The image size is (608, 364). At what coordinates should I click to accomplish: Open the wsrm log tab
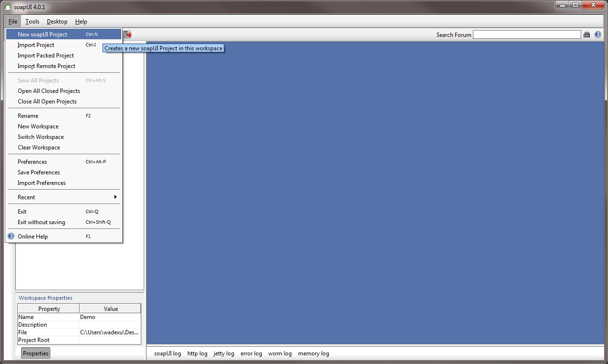click(x=280, y=353)
